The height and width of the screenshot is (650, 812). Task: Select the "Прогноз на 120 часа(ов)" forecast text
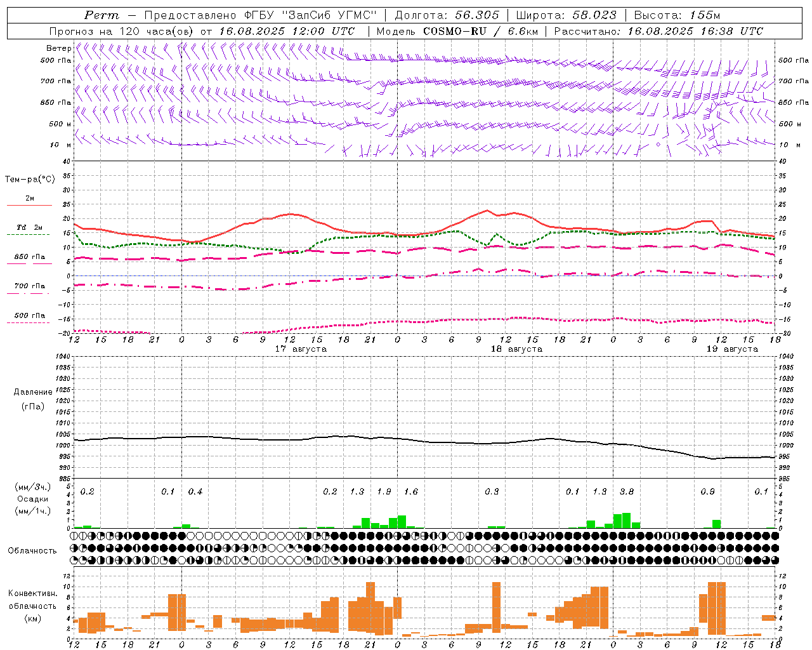coord(122,30)
